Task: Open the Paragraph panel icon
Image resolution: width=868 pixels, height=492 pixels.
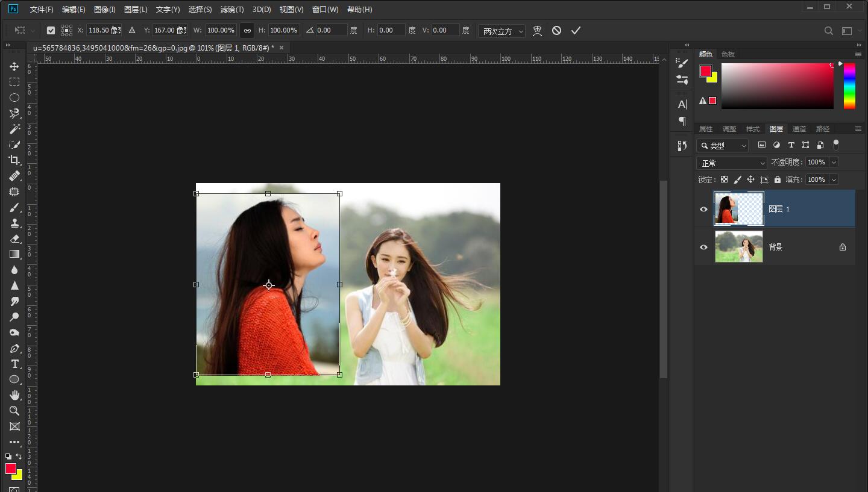Action: [682, 121]
